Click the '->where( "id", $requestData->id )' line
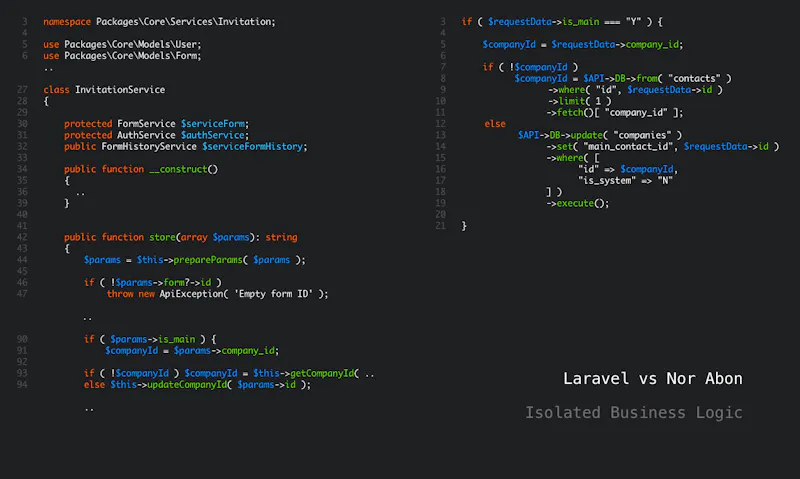 point(635,90)
